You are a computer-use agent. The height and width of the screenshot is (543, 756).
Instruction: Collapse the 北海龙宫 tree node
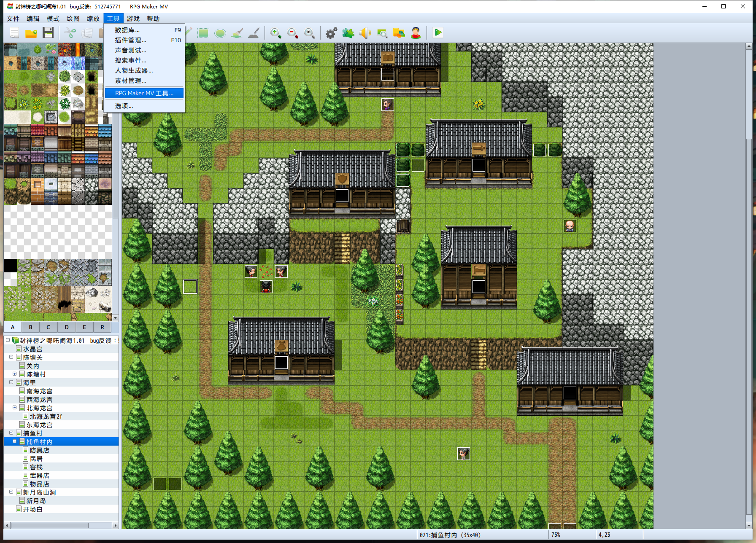(x=15, y=408)
